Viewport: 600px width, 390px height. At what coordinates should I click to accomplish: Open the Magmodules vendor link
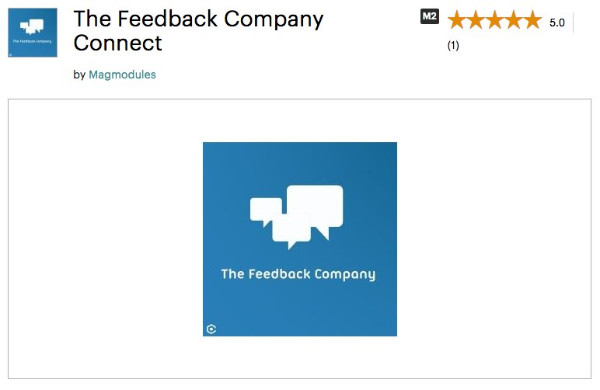pos(122,74)
